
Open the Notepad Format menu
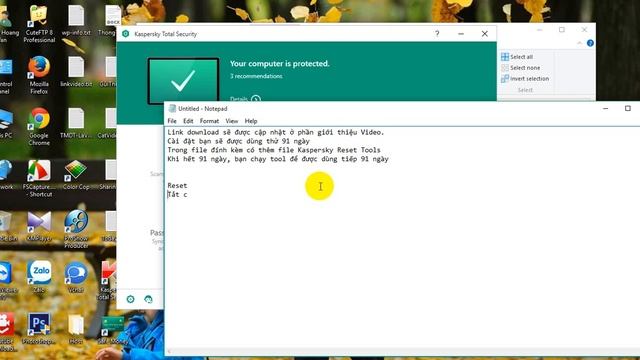209,121
